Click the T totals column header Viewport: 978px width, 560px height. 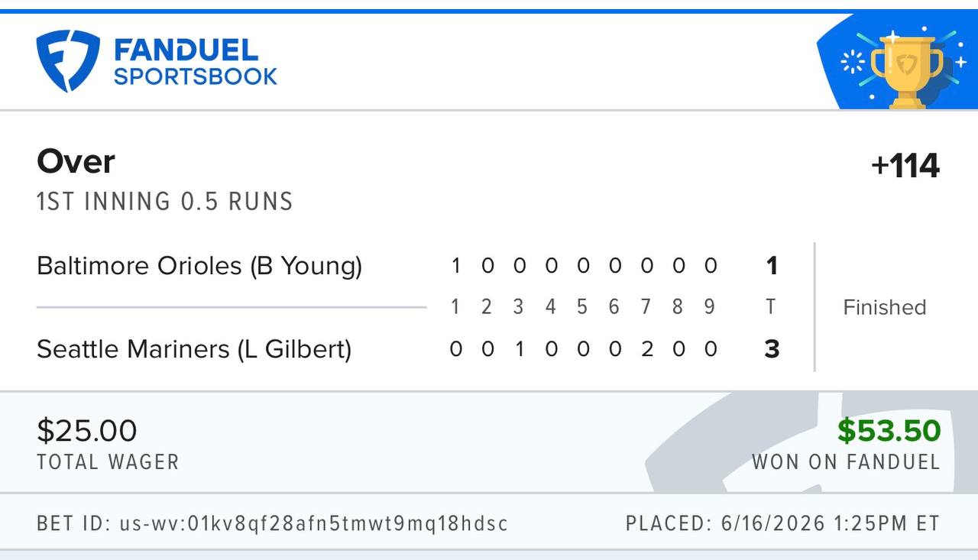click(x=771, y=306)
